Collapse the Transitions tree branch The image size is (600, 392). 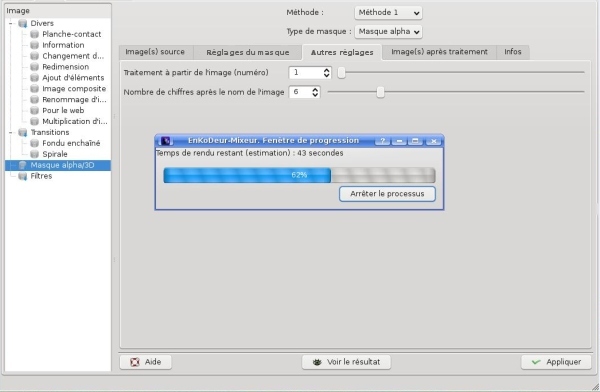[x=11, y=132]
